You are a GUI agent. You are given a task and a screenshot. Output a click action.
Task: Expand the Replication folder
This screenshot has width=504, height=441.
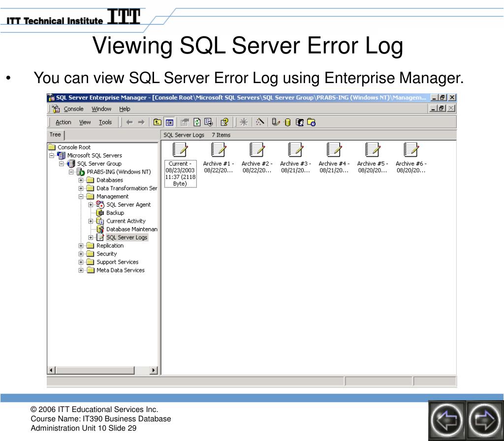tap(81, 245)
